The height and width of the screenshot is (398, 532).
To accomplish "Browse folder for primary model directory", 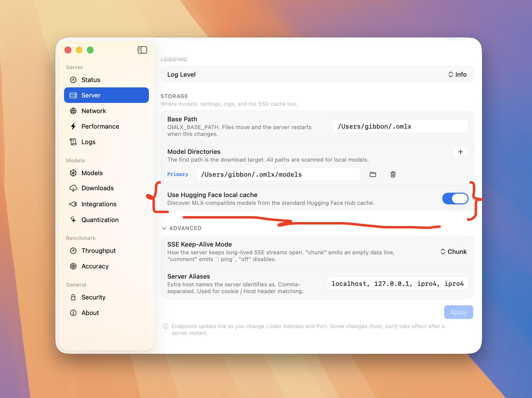I will pyautogui.click(x=373, y=174).
